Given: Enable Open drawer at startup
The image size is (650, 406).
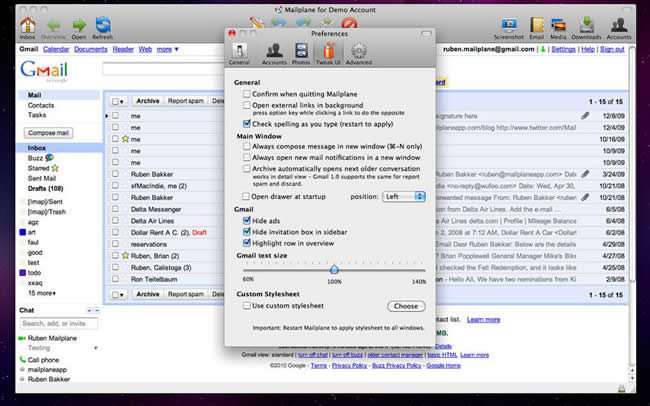Looking at the screenshot, I should (246, 196).
